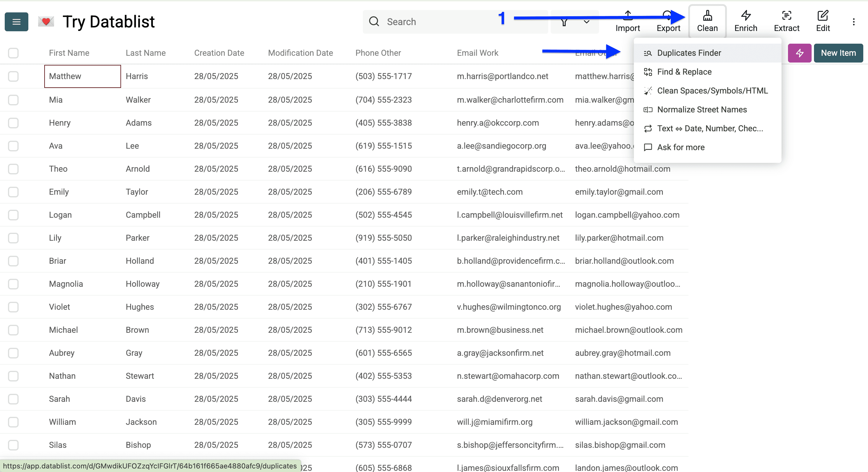Open the hamburger navigation menu
The width and height of the screenshot is (868, 472).
click(x=16, y=22)
